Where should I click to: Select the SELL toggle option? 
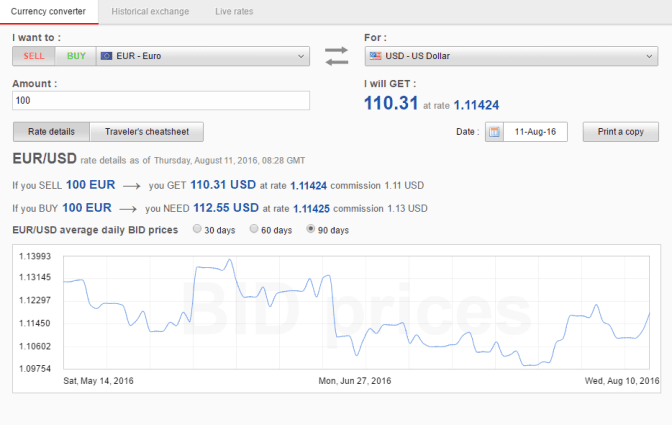(x=32, y=56)
